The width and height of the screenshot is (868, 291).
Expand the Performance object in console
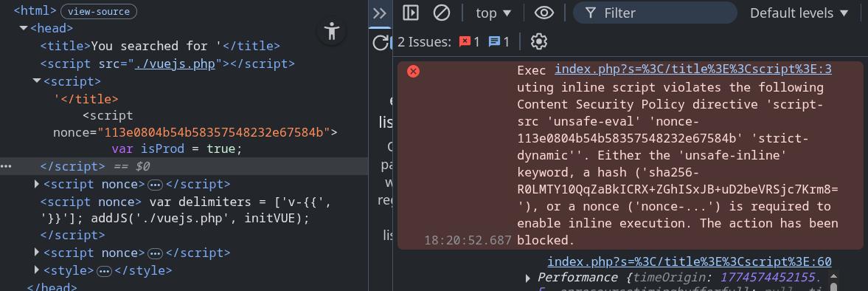(527, 278)
